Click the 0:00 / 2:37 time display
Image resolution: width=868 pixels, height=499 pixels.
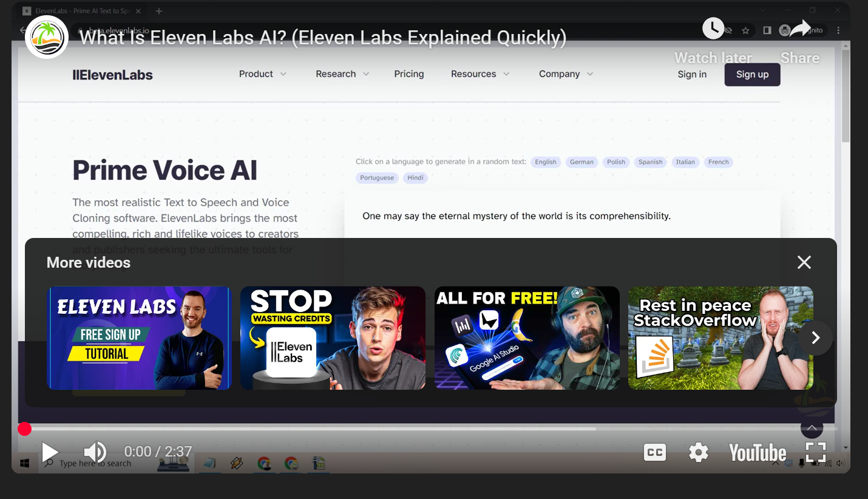[158, 452]
